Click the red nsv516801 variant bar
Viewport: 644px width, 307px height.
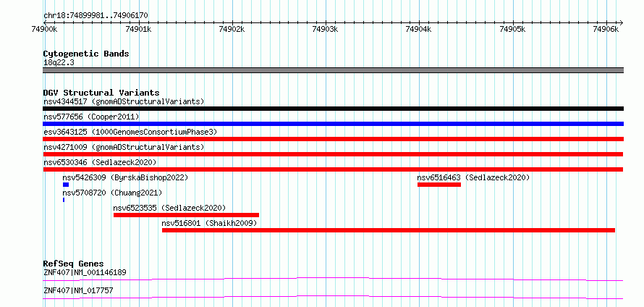pyautogui.click(x=389, y=230)
